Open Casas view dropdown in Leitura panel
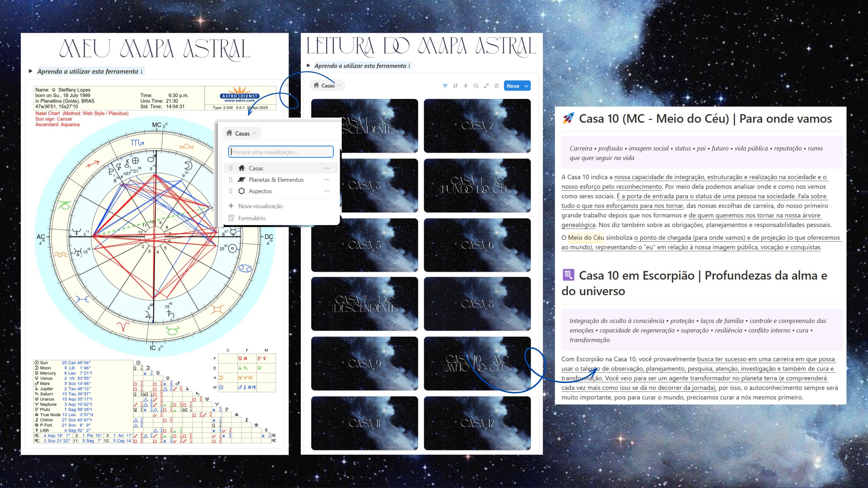 pyautogui.click(x=328, y=85)
